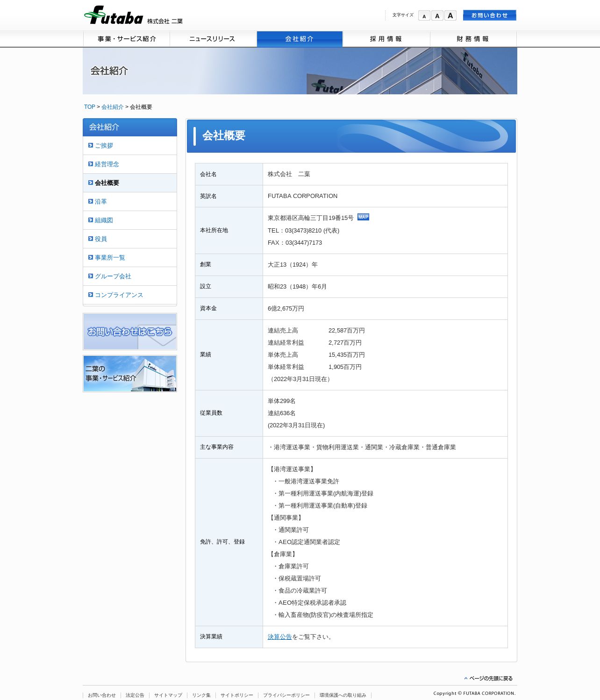
Task: Click the arrow icon next to ご挨拶
Action: 91,145
